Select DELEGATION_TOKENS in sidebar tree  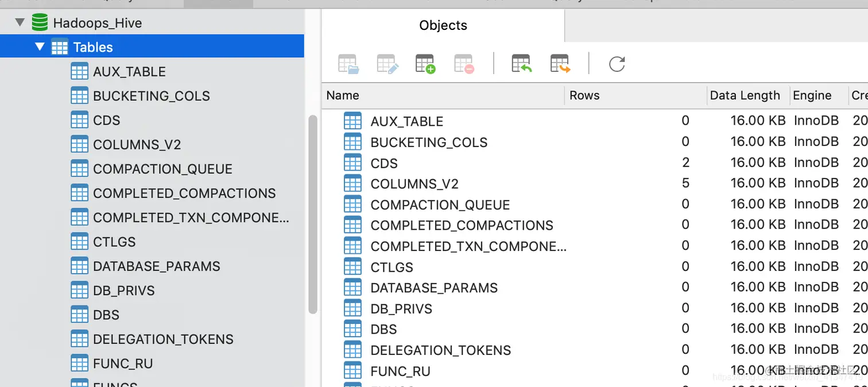point(163,339)
